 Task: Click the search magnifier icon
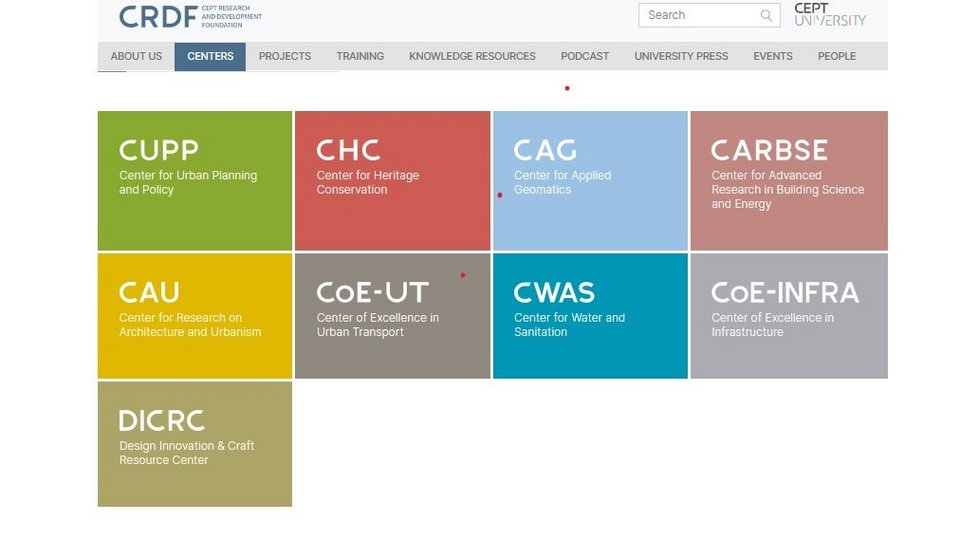coord(766,15)
